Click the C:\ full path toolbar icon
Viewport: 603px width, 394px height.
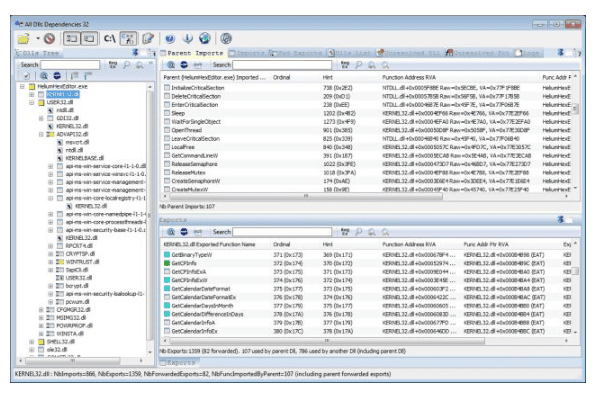(x=110, y=38)
